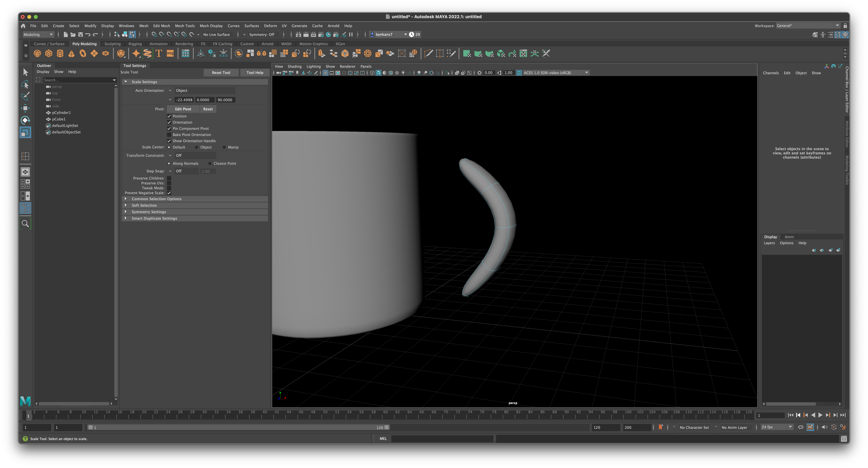Open the viewport Shading menu

(294, 66)
